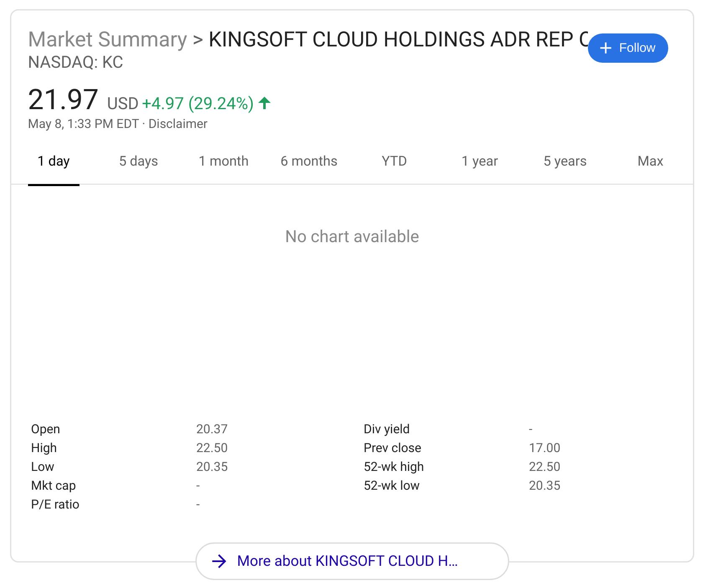Open More about KINGSOFT CLOUD link
The height and width of the screenshot is (588, 708).
pyautogui.click(x=352, y=561)
